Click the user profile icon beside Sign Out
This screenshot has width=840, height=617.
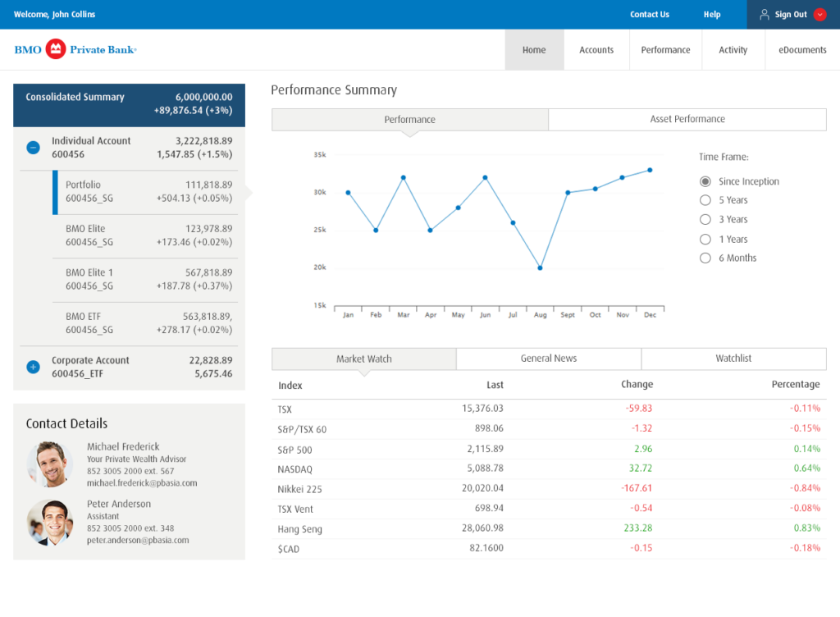point(765,15)
